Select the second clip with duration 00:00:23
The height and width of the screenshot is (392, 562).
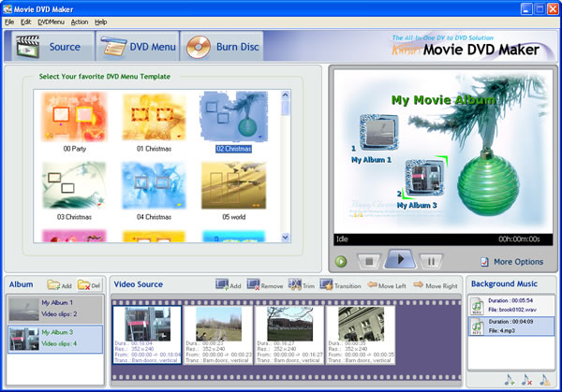click(x=218, y=335)
